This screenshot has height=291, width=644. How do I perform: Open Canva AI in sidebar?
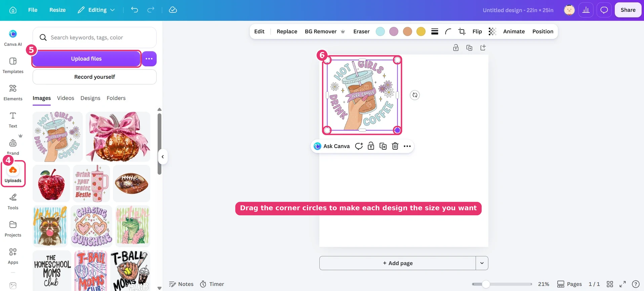click(13, 38)
